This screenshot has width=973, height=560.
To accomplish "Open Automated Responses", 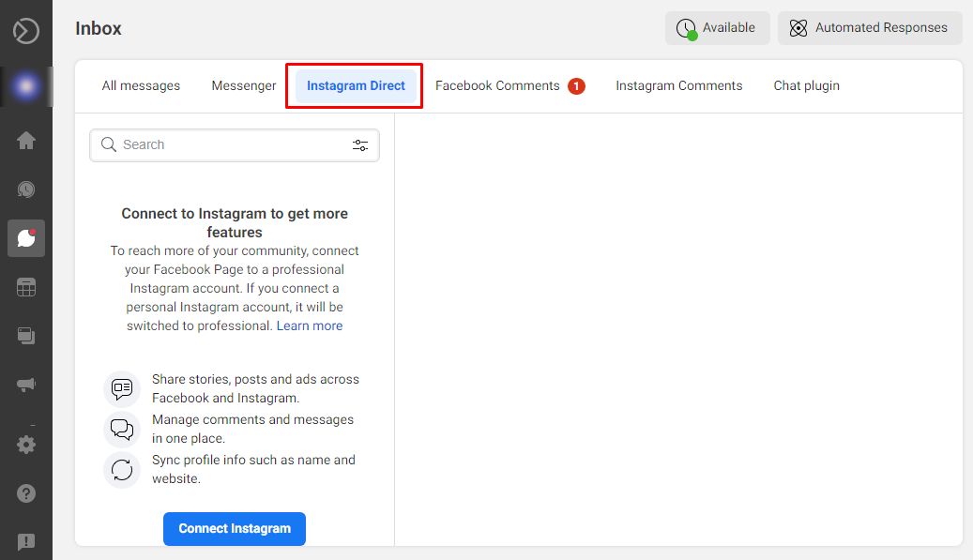I will 870,28.
